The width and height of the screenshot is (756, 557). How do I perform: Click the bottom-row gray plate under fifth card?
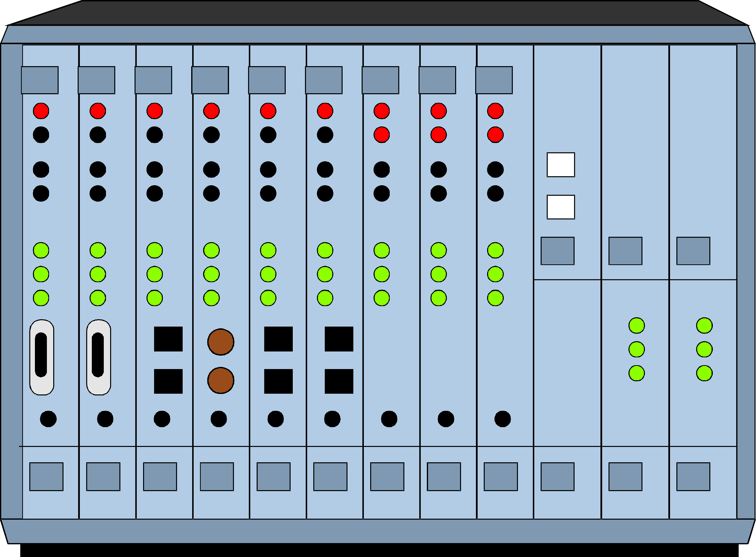pos(273,476)
